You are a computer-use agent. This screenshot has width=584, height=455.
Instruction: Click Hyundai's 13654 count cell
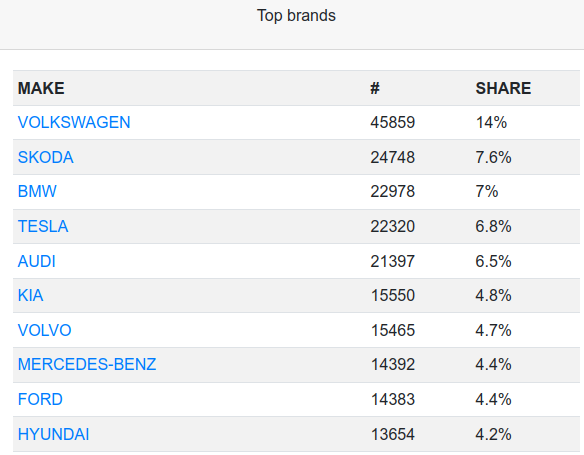[x=393, y=434]
